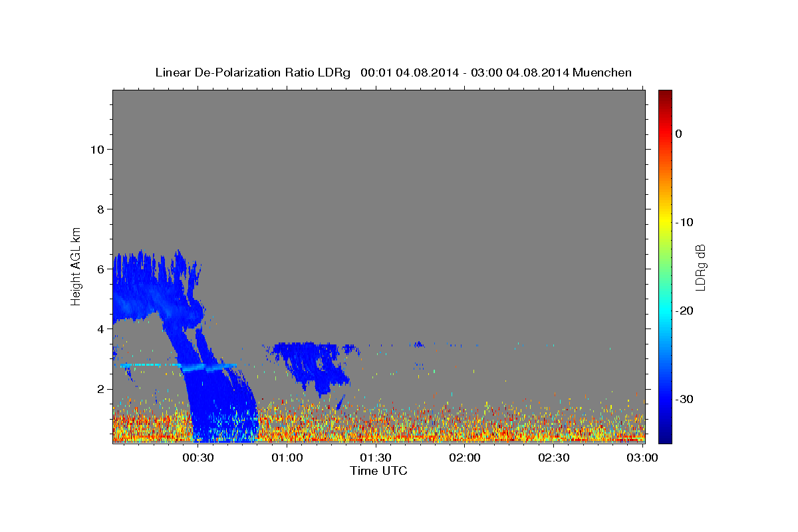Click the height axis label 10
The image size is (798, 532).
[96, 149]
